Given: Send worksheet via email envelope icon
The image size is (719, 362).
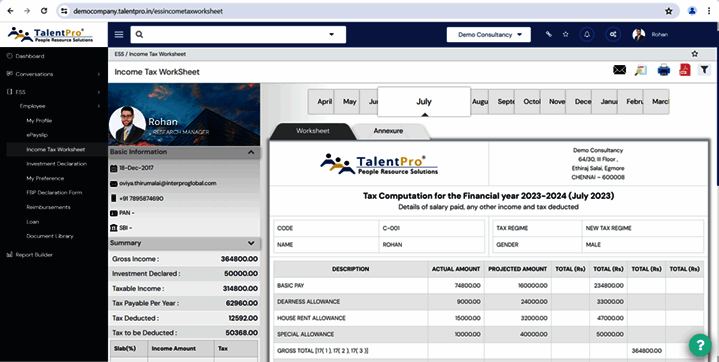Looking at the screenshot, I should [619, 70].
